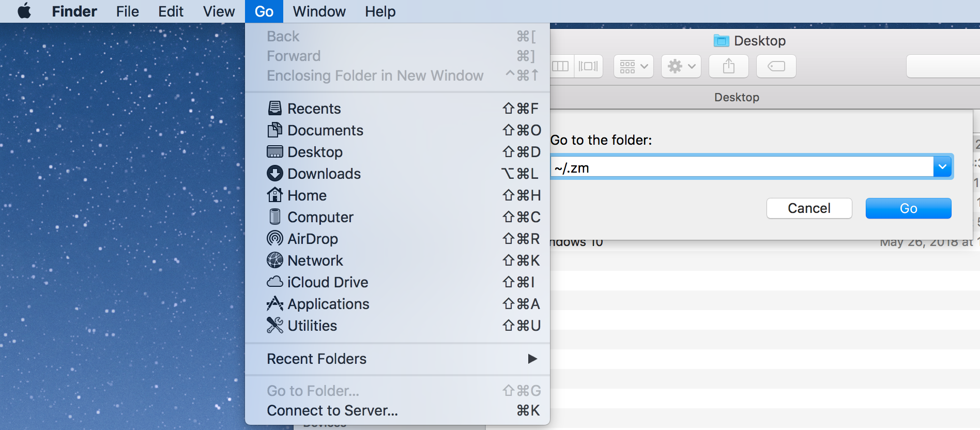Select Home from Go menu

pyautogui.click(x=397, y=195)
